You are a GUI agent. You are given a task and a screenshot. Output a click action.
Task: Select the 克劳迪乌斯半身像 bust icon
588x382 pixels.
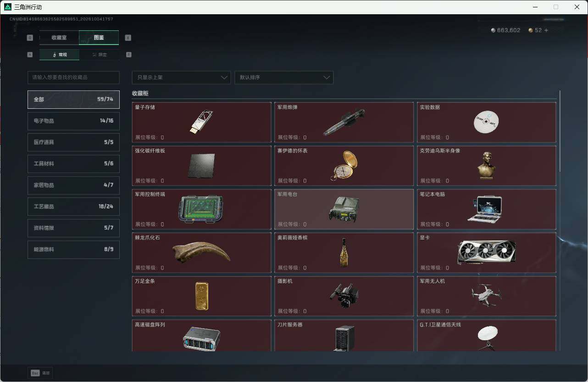click(486, 165)
